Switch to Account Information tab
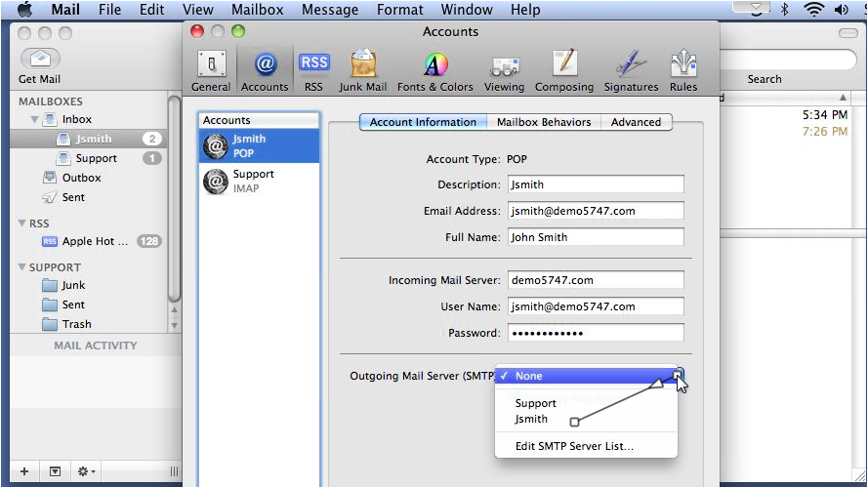This screenshot has width=868, height=488. tap(423, 122)
